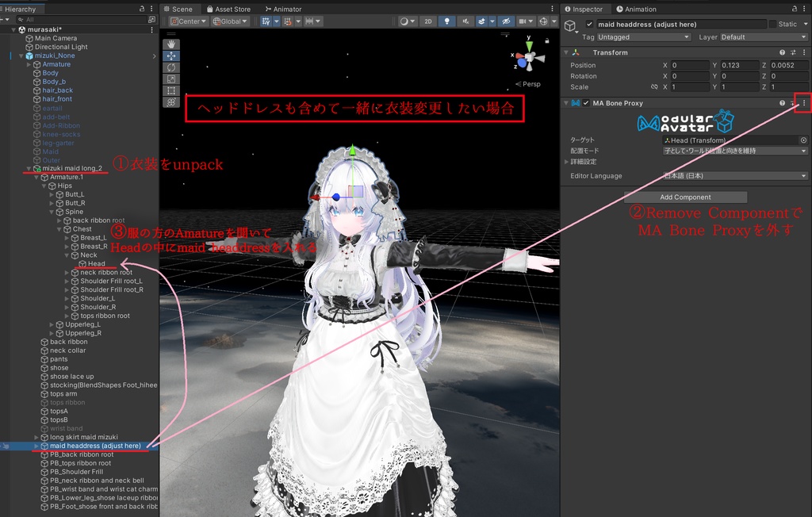812x517 pixels.
Task: Click the GameObject cube icon in Inspector
Action: click(x=570, y=26)
